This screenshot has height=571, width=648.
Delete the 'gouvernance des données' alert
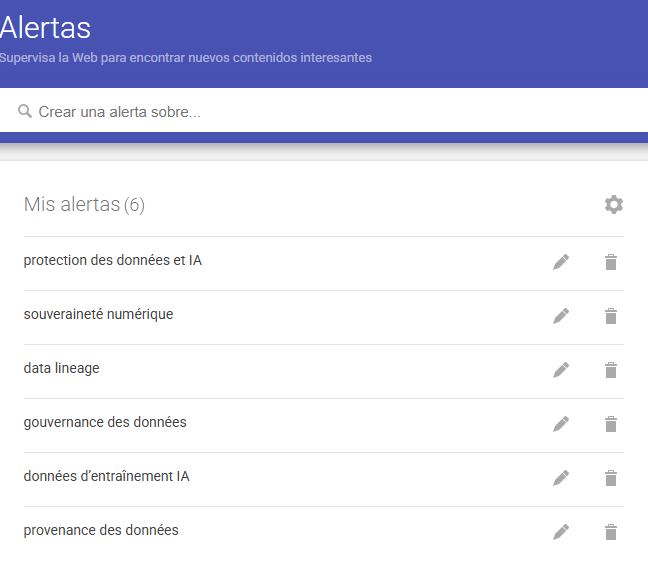point(611,424)
